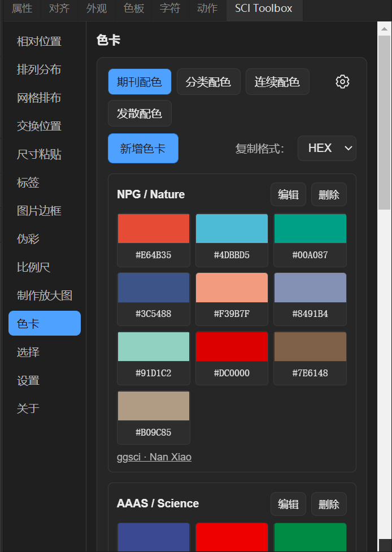Click the AAAS / Science card title
392x552 pixels.
158,503
